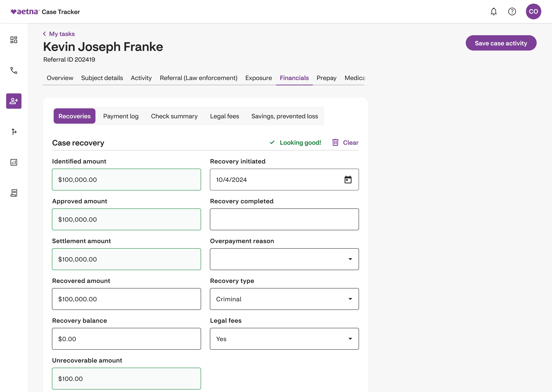
Task: Switch to the Exposure tab
Action: click(258, 78)
